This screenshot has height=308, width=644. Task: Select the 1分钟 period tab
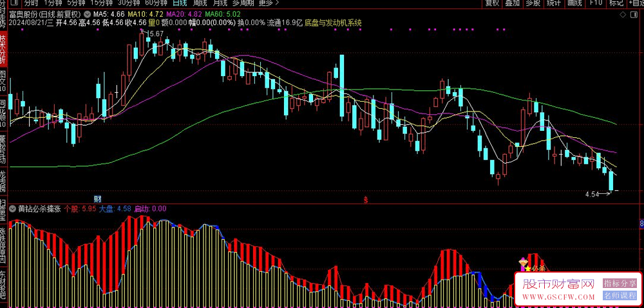[x=52, y=3]
